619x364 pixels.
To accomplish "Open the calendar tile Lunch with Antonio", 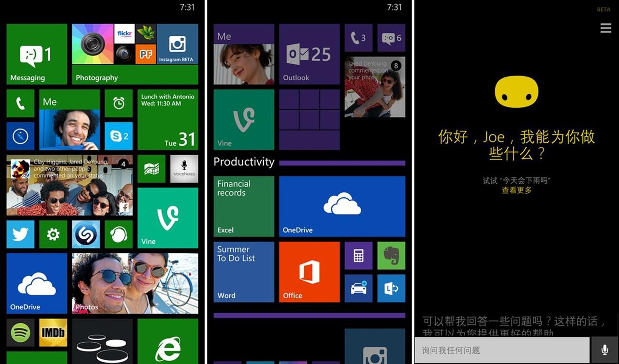I will pyautogui.click(x=168, y=119).
